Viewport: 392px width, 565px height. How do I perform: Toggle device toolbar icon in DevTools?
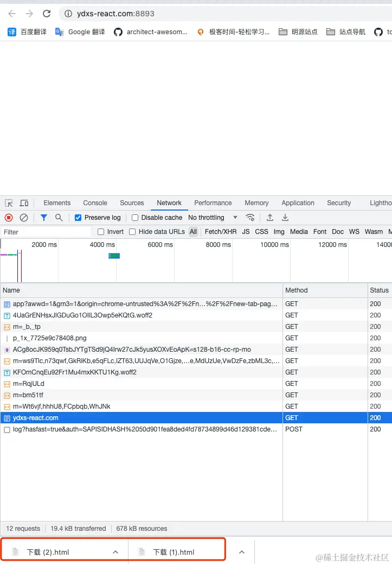(24, 203)
